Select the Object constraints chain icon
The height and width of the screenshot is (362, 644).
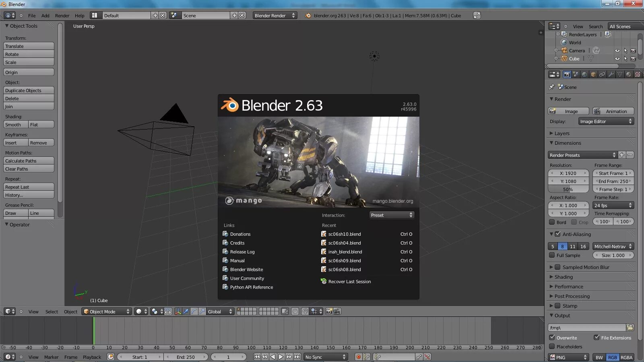click(602, 74)
